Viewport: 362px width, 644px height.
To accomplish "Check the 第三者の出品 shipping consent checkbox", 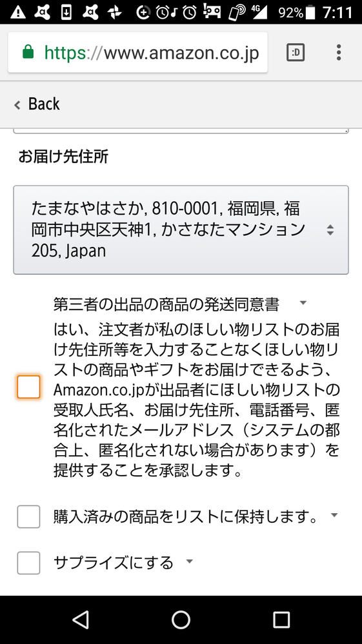I will (29, 387).
